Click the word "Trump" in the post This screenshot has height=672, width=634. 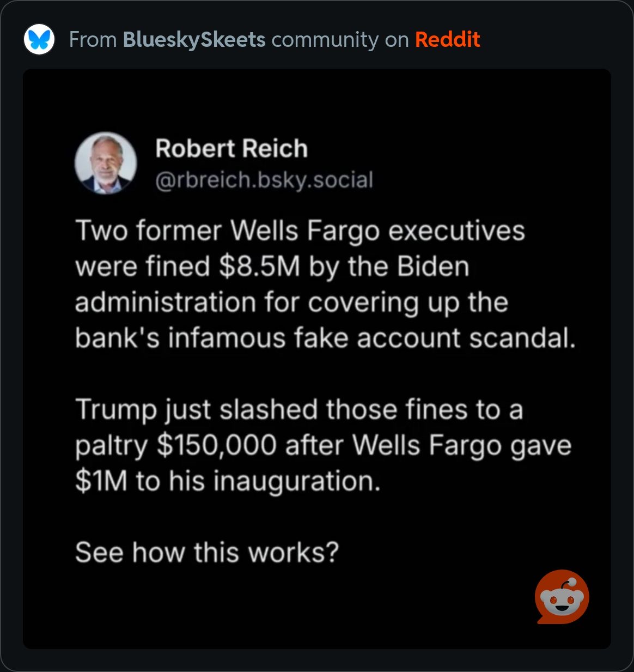point(115,410)
